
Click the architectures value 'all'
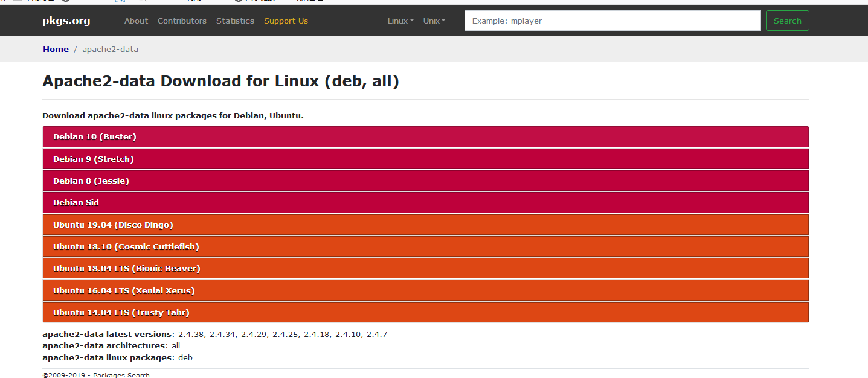(176, 346)
